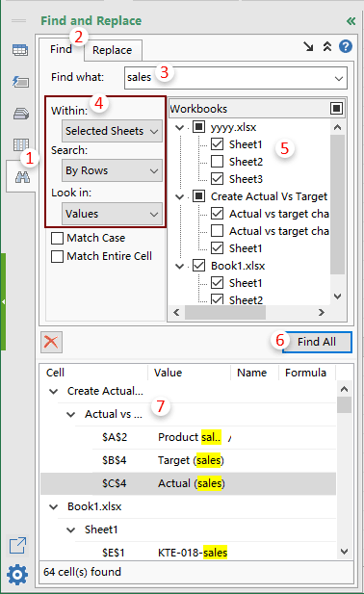
Task: Open the Find and Replace binoculars pane
Action: (22, 177)
